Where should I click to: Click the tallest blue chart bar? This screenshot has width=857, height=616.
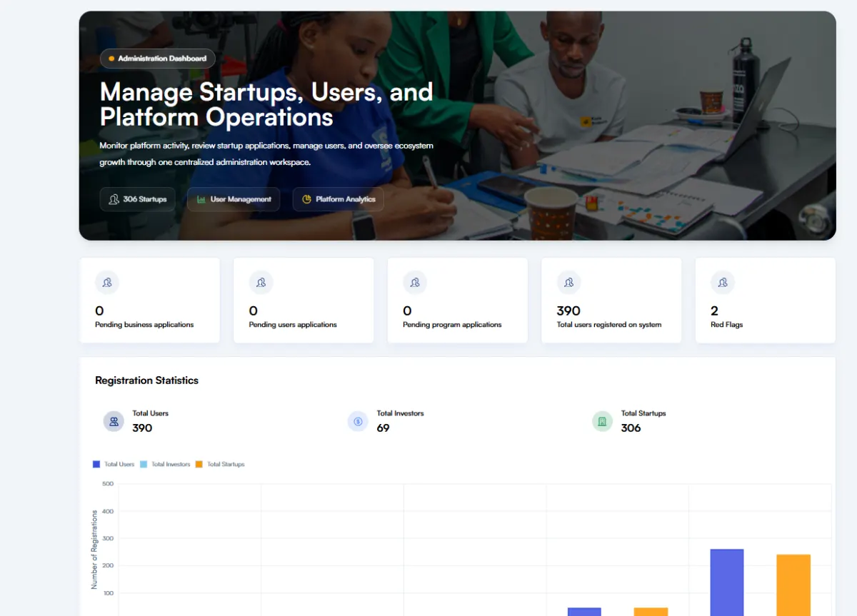(x=727, y=582)
